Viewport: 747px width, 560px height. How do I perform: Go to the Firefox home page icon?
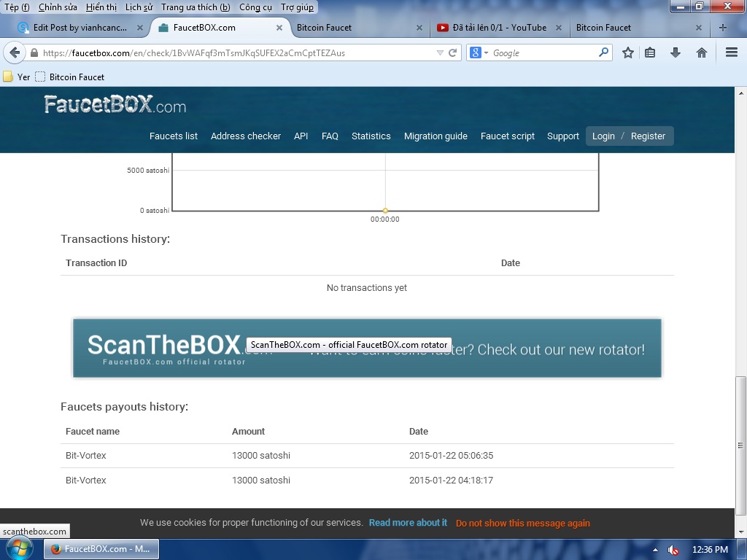click(701, 52)
